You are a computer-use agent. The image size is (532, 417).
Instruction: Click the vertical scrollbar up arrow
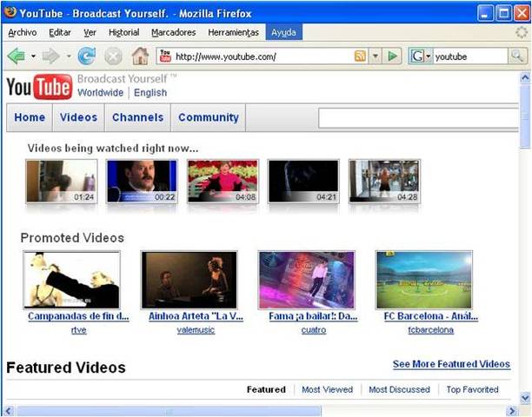coord(525,78)
